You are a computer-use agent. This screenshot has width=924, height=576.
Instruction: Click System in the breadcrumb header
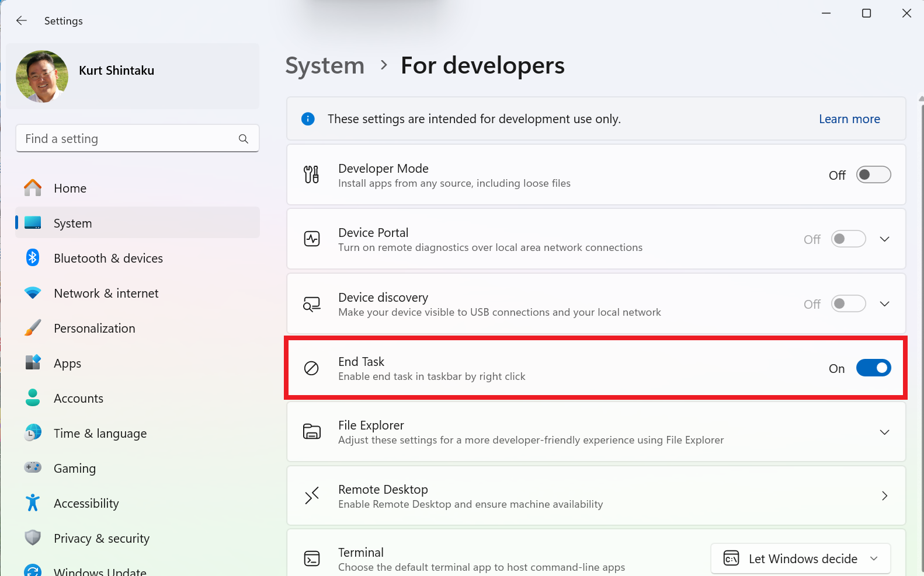click(x=325, y=65)
